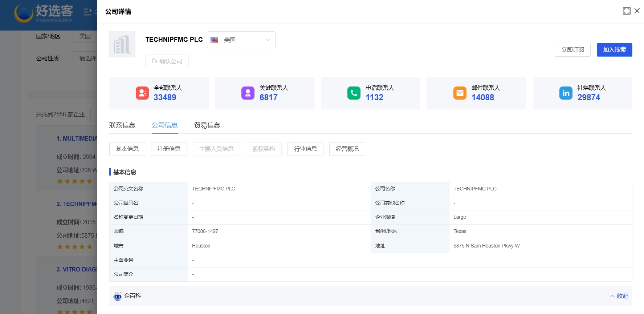This screenshot has height=314, width=644.
Task: Select the 行业信息 section button
Action: tap(305, 149)
